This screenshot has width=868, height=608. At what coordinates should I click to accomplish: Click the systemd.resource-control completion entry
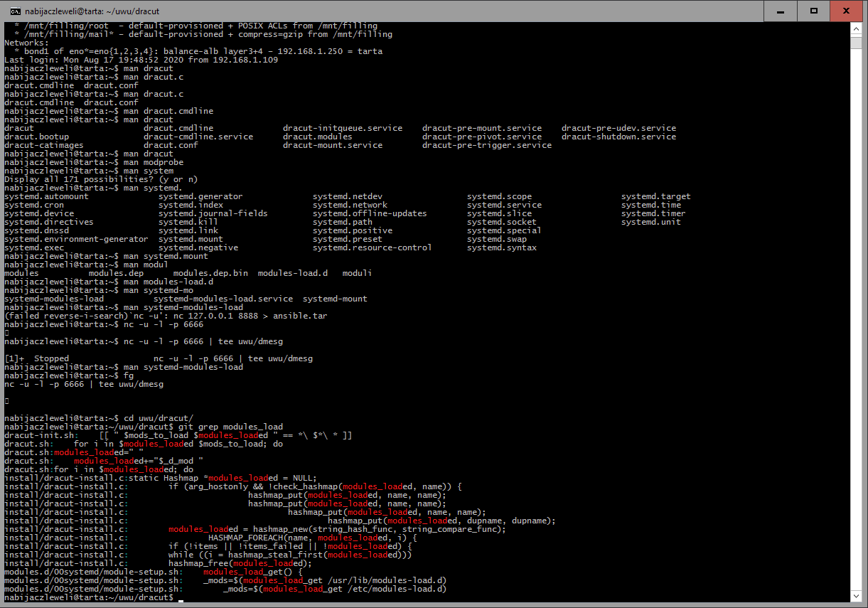click(x=372, y=247)
